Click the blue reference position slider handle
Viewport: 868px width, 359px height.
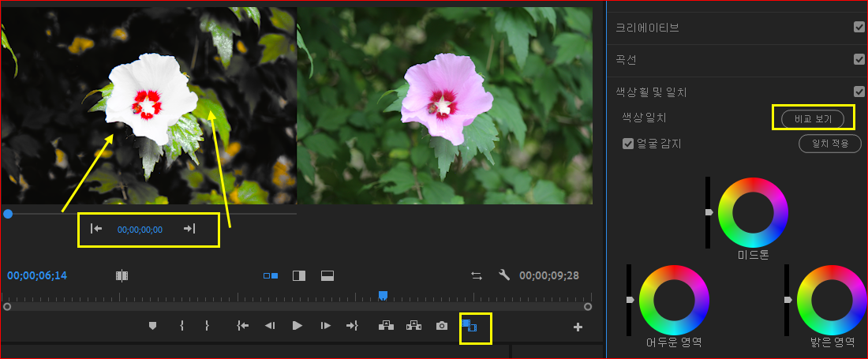8,214
